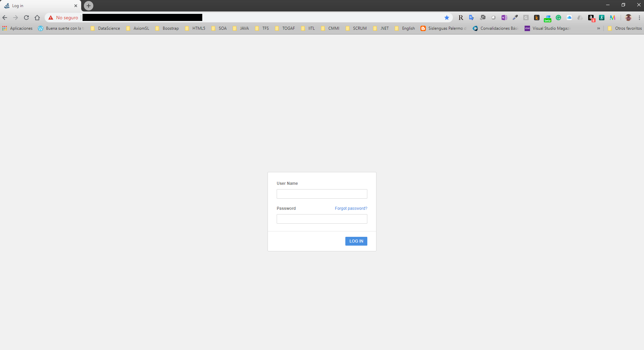Viewport: 644px width, 350px height.
Task: Select the 'Log in' browser tab
Action: [x=37, y=6]
